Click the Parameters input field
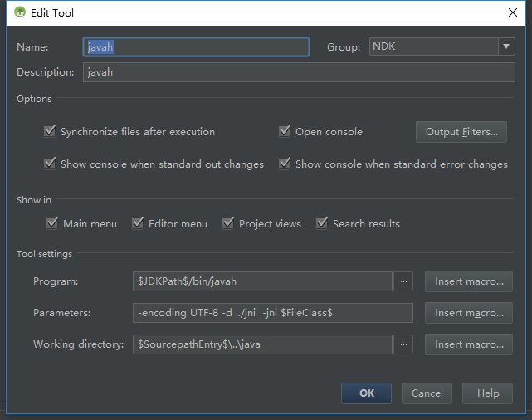Image resolution: width=532 pixels, height=420 pixels. click(x=272, y=313)
